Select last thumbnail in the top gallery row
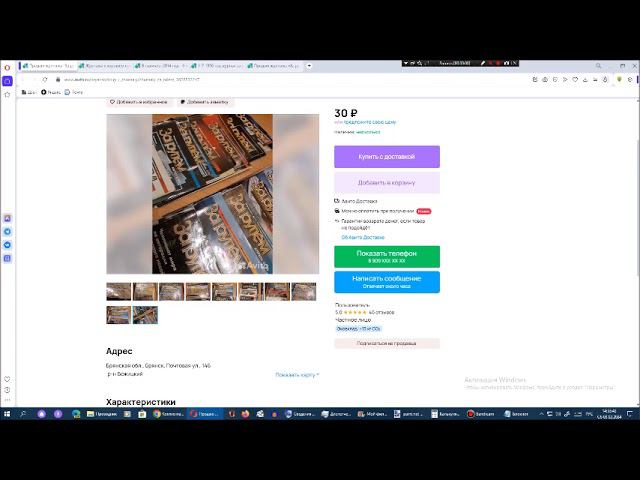 (x=304, y=292)
